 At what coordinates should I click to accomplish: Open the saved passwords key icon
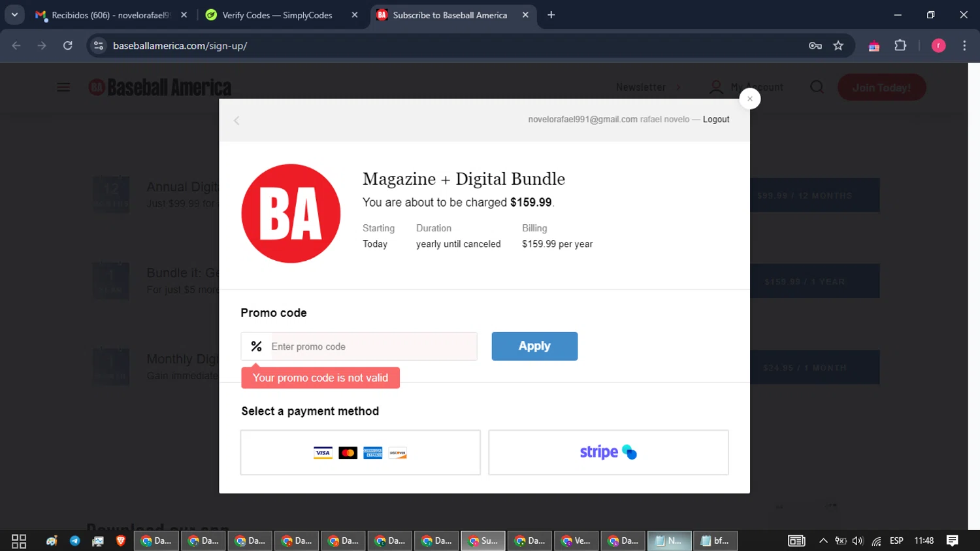point(815,46)
